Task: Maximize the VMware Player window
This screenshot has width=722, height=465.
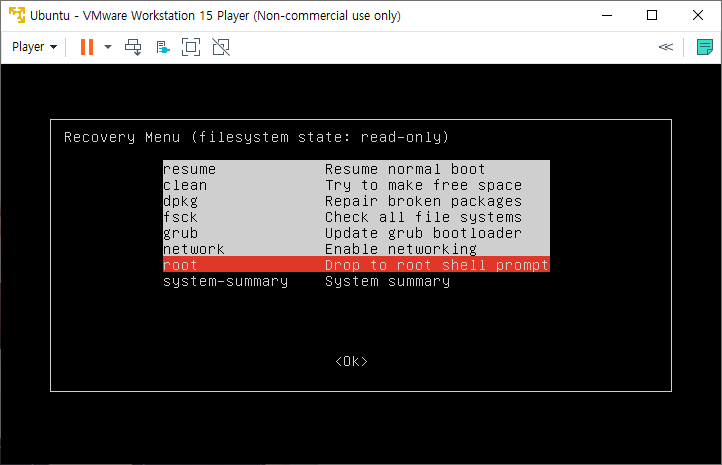Action: [x=652, y=15]
